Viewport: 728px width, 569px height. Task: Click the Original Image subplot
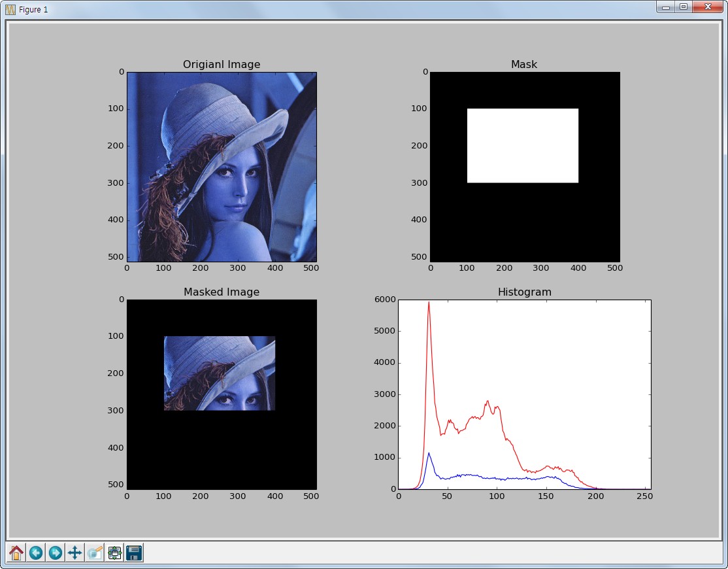click(x=222, y=167)
